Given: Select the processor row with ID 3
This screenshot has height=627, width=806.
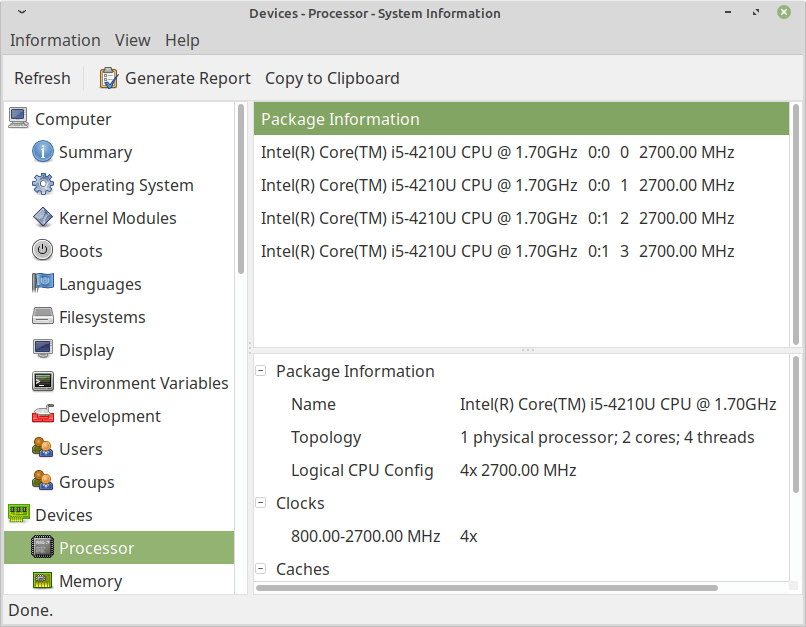Looking at the screenshot, I should tap(497, 251).
